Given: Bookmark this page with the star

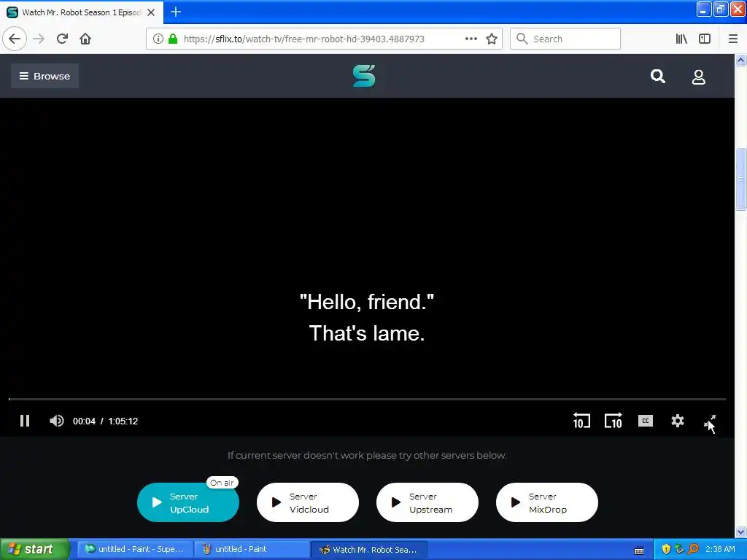Looking at the screenshot, I should (492, 39).
